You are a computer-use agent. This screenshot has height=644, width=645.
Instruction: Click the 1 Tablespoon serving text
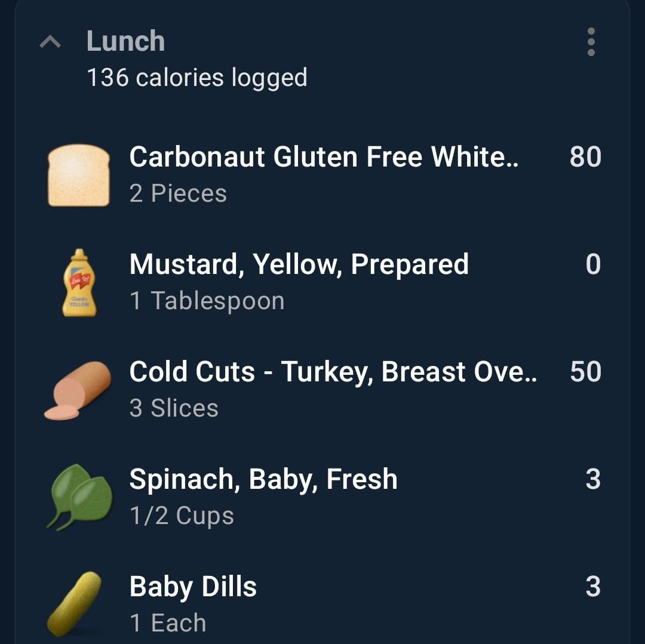207,301
